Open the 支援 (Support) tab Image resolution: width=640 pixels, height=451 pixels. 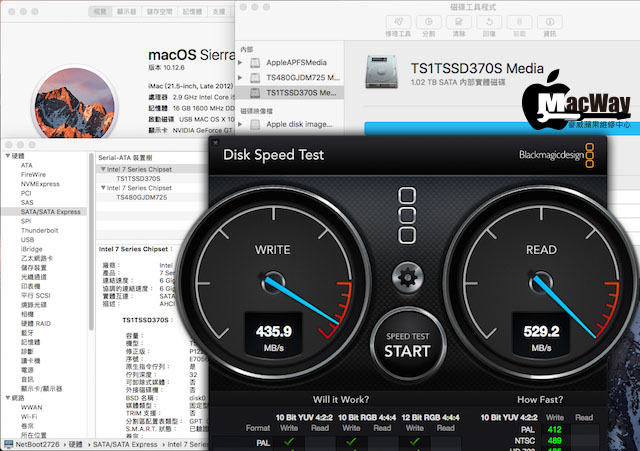219,11
